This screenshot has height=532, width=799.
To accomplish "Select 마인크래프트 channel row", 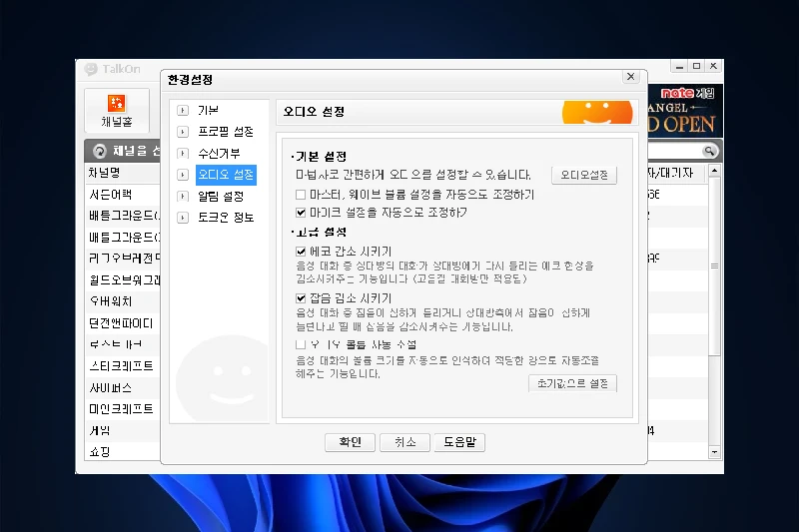I will tap(122, 409).
